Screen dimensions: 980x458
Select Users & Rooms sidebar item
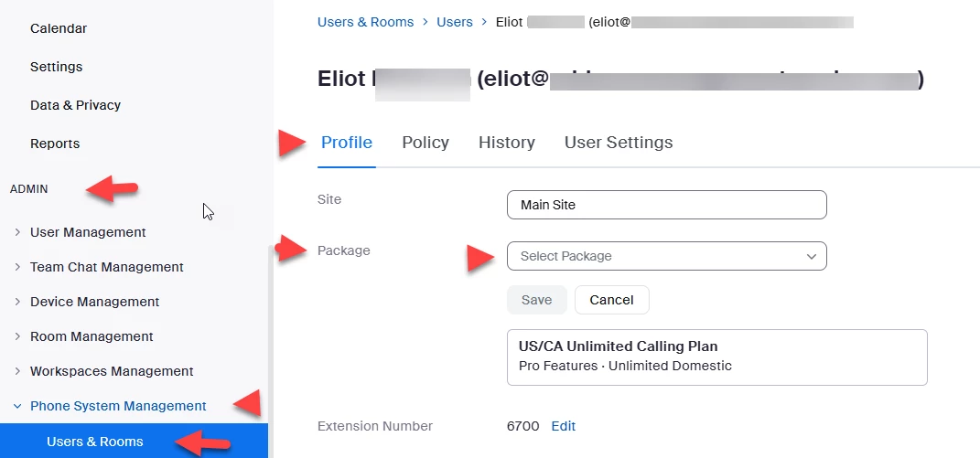click(95, 442)
